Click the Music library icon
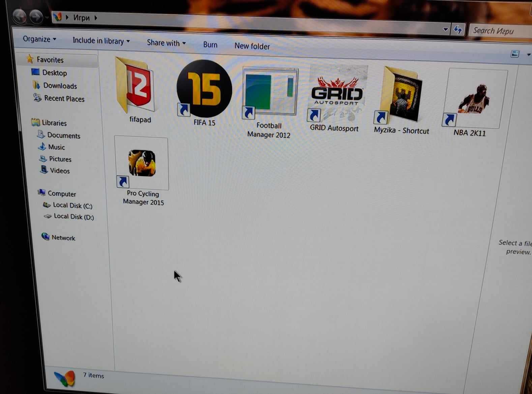The height and width of the screenshot is (394, 532). click(x=42, y=146)
